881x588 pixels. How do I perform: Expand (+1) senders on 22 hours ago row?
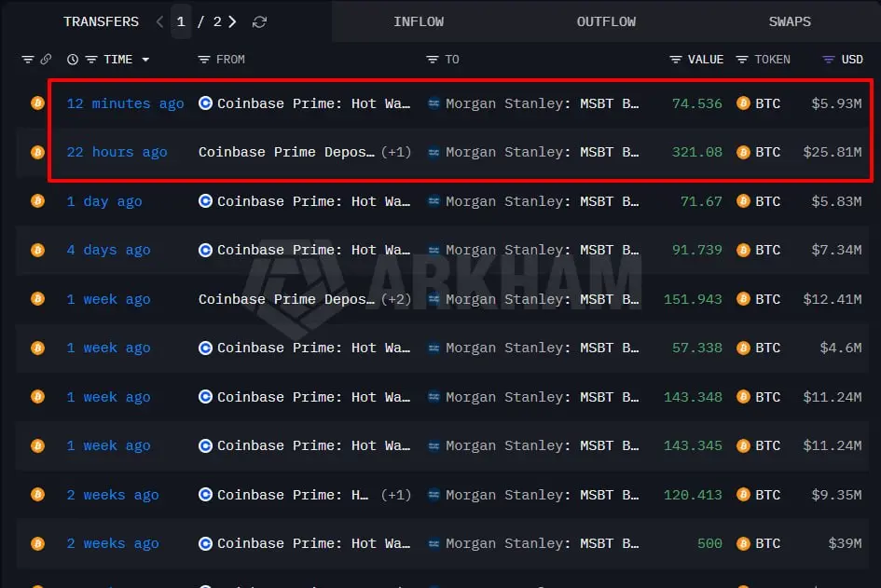pyautogui.click(x=396, y=152)
